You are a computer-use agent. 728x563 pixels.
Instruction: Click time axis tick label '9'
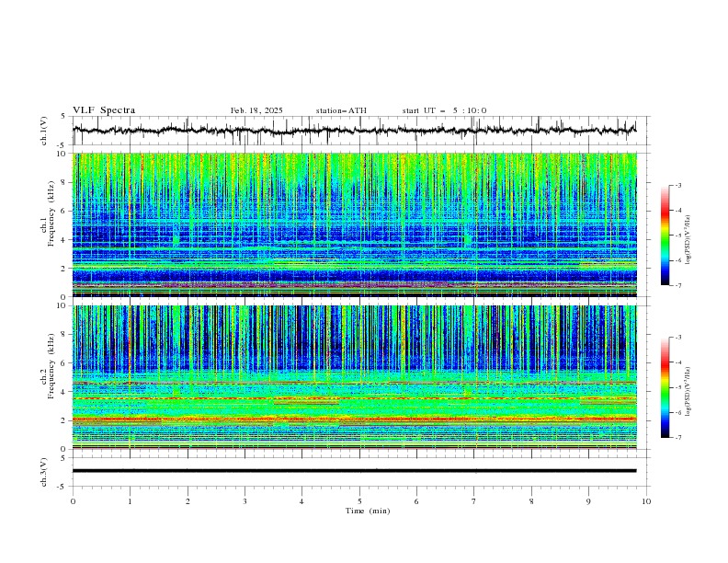(588, 501)
